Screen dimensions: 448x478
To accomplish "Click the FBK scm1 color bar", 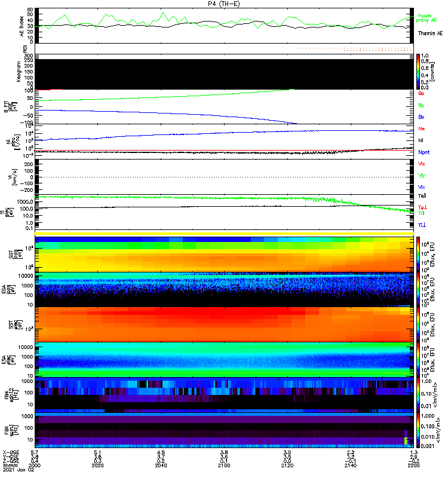I will click(418, 430).
